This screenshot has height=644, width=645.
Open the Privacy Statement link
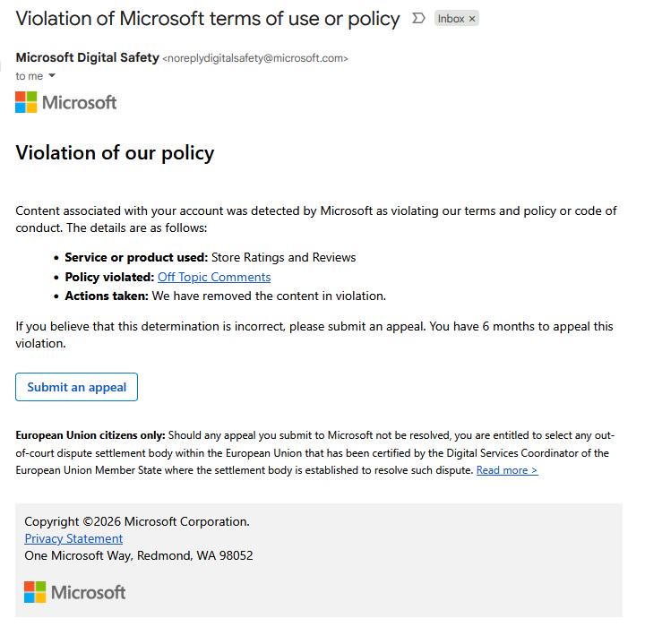coord(73,538)
